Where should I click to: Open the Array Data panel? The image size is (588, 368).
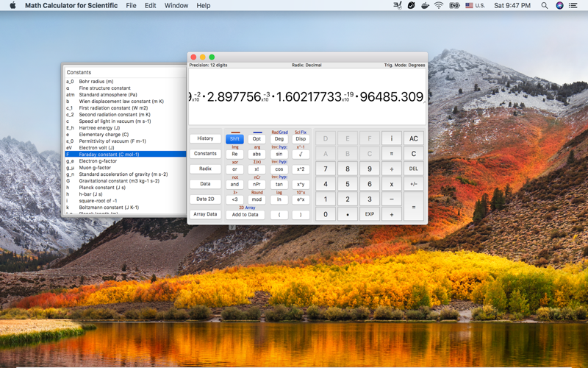coord(205,214)
